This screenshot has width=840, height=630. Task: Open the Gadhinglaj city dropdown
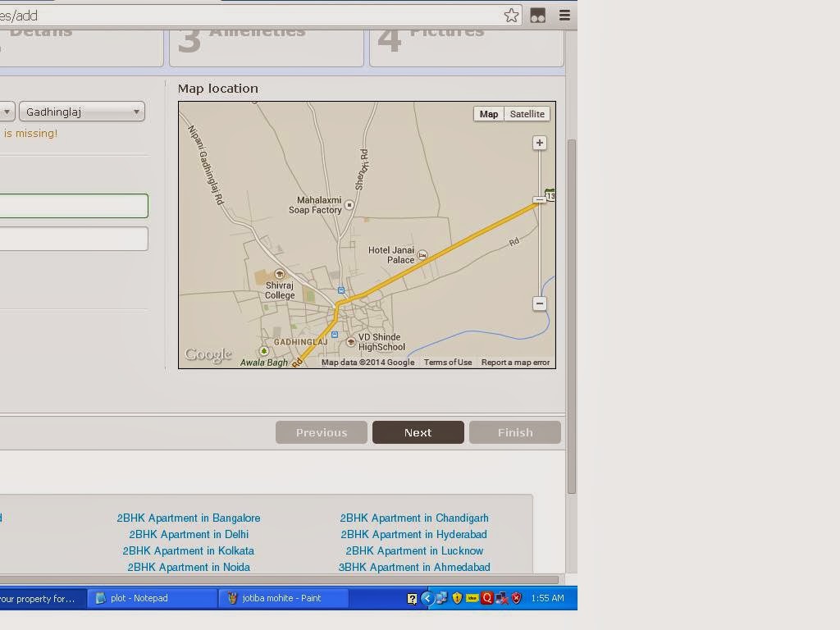(x=82, y=112)
